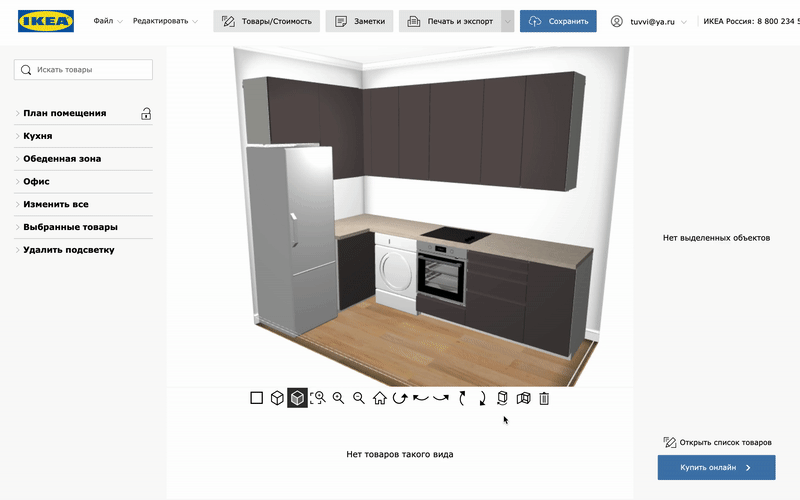Click the Купить онлайн button
800x500 pixels.
716,467
